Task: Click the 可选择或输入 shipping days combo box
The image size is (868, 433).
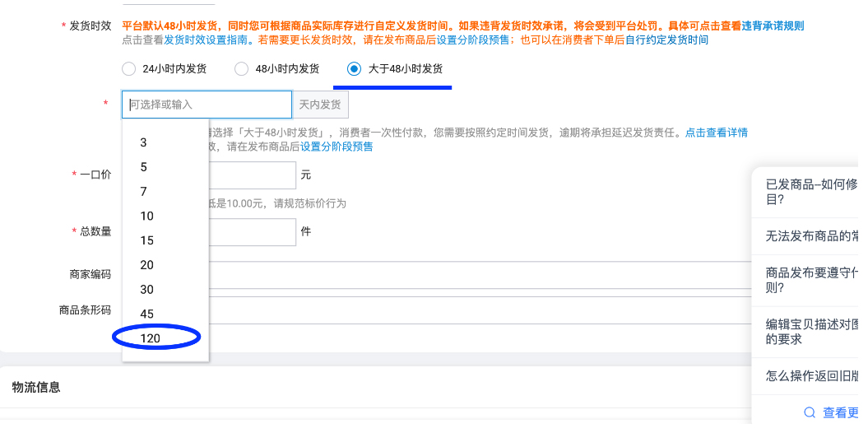Action: click(x=207, y=105)
